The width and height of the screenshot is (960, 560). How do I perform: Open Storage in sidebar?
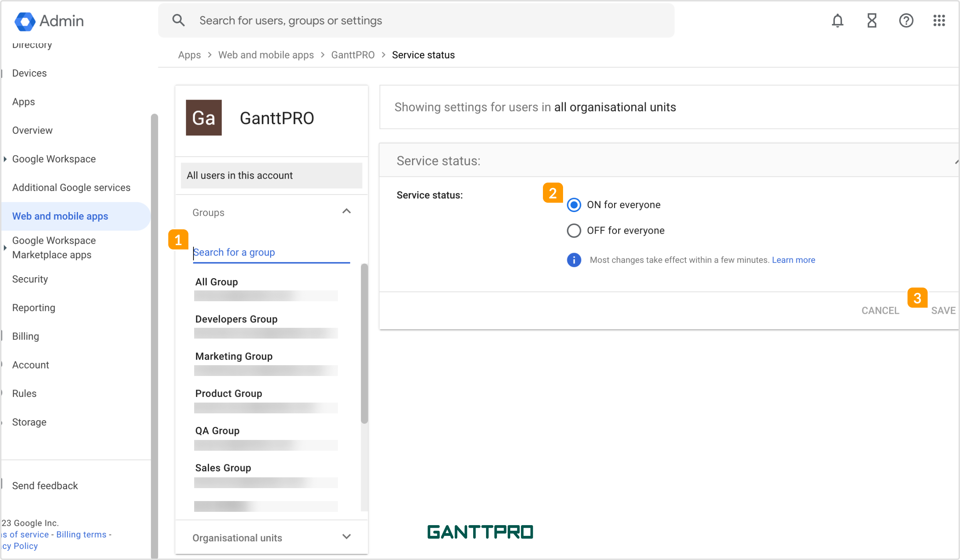(29, 422)
